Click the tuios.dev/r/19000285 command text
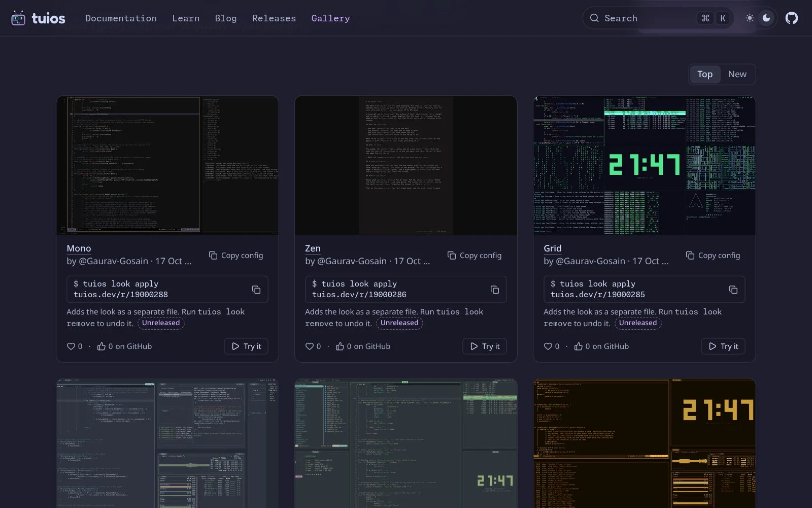 tap(598, 295)
